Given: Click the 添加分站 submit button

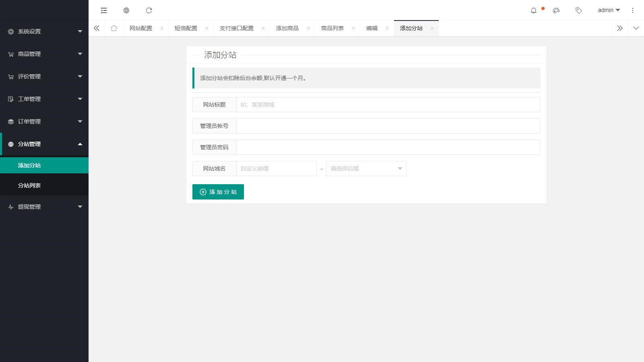Looking at the screenshot, I should click(218, 192).
